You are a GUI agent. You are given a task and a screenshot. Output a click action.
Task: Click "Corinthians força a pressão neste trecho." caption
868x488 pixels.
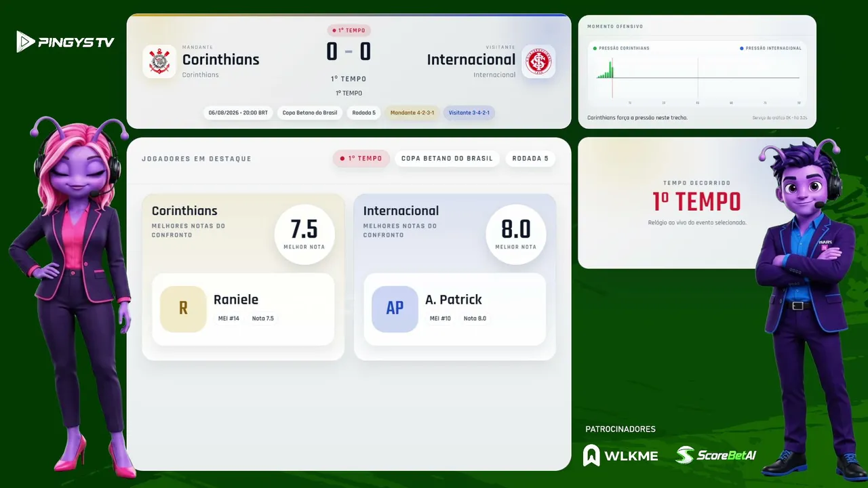[637, 118]
